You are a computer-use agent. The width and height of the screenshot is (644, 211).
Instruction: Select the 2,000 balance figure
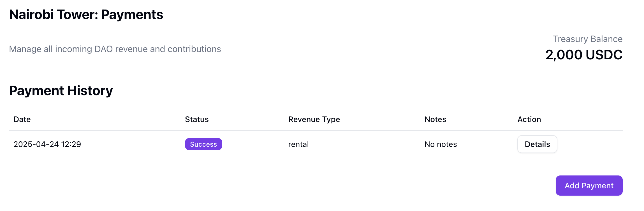(564, 55)
